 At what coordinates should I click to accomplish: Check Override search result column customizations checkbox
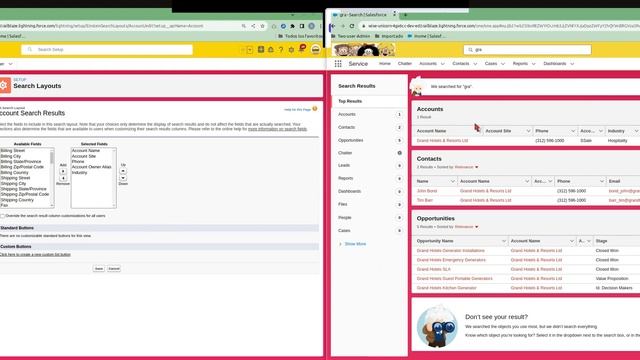pyautogui.click(x=2, y=216)
